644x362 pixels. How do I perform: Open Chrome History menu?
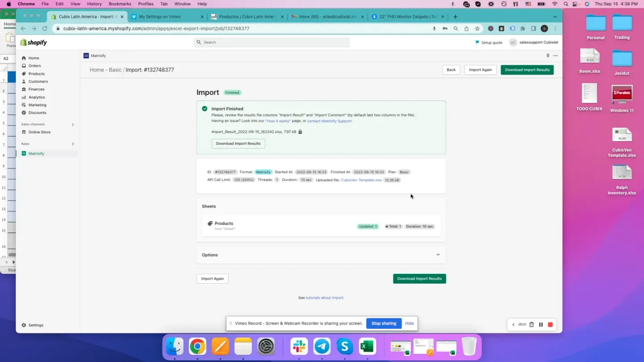(x=94, y=4)
